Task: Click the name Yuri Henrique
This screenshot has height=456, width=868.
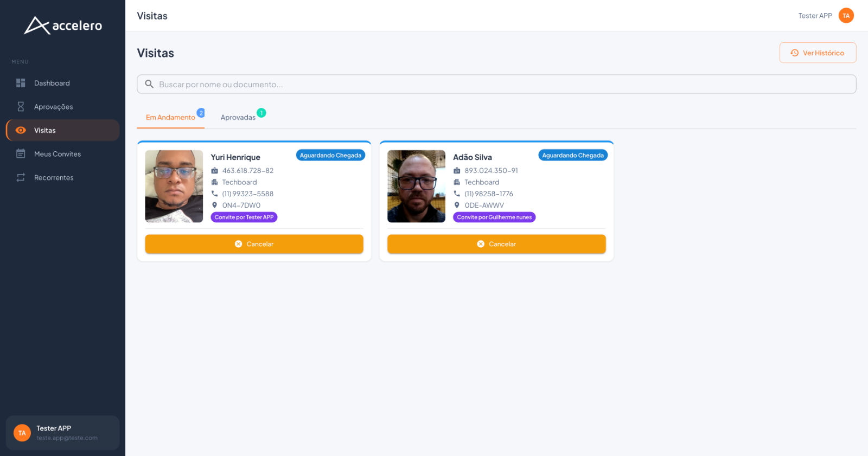Action: [x=235, y=157]
